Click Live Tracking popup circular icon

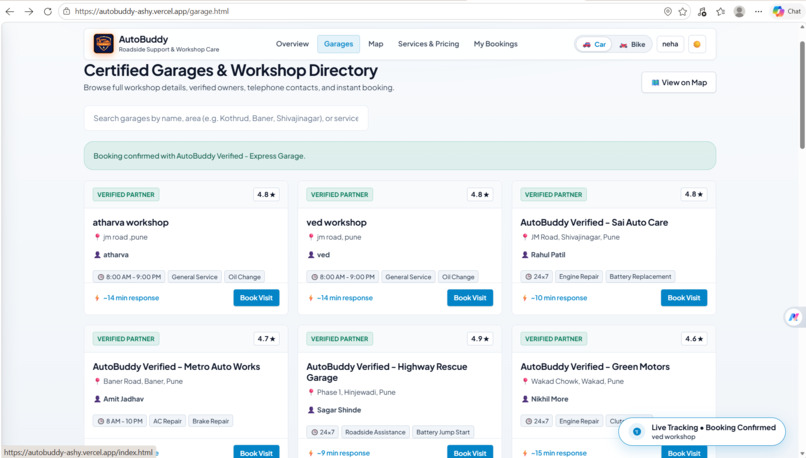636,432
